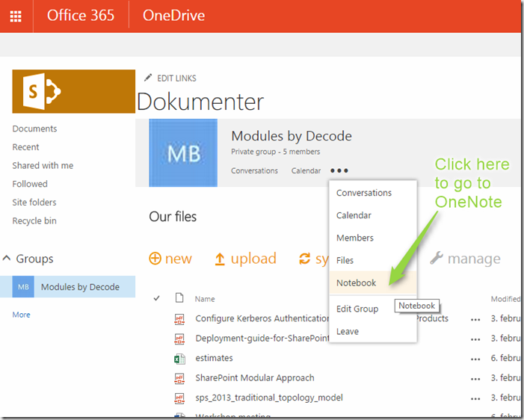Click the EDIT LINKS link

click(x=176, y=78)
